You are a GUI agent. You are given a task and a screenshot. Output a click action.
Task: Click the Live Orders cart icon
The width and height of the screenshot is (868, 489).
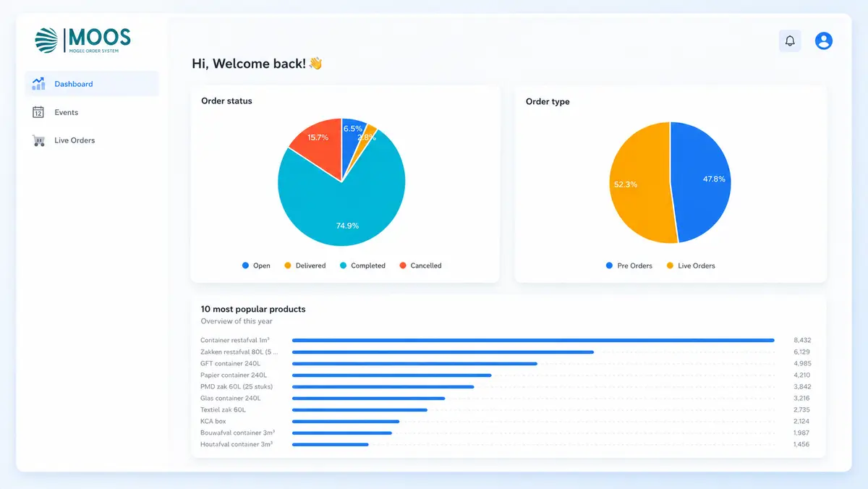[x=38, y=140]
